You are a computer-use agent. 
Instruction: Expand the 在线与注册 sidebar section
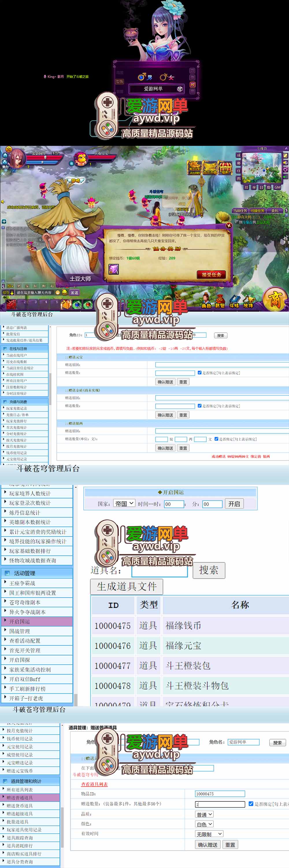[x=24, y=348]
